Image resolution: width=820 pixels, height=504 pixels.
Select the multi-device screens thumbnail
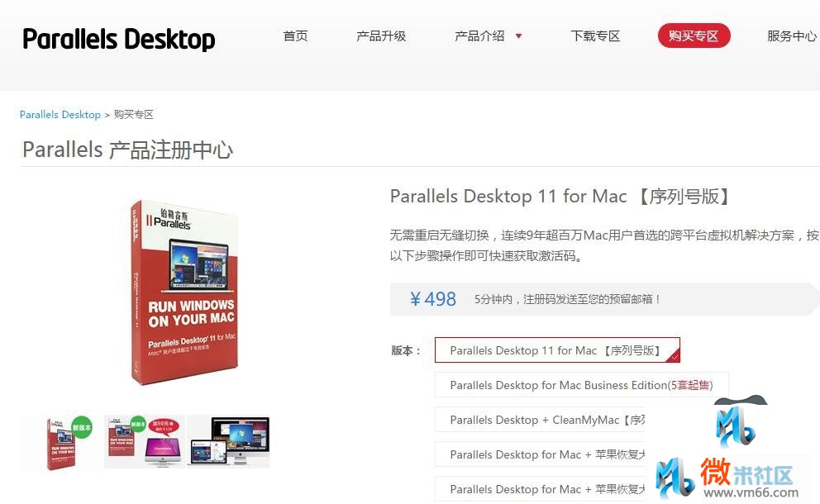[x=229, y=442]
